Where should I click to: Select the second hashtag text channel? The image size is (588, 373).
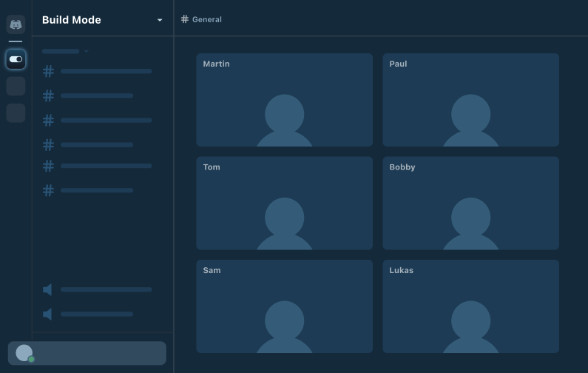coord(88,95)
